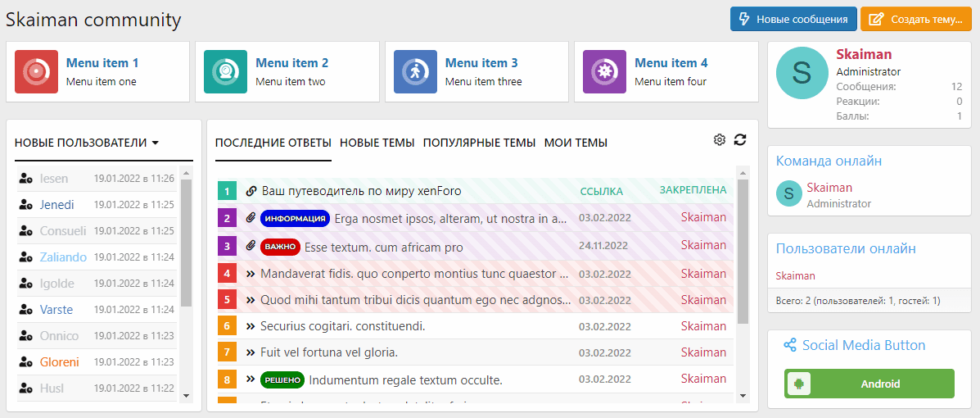
Task: Switch to the Новые темы tab
Action: tap(377, 143)
